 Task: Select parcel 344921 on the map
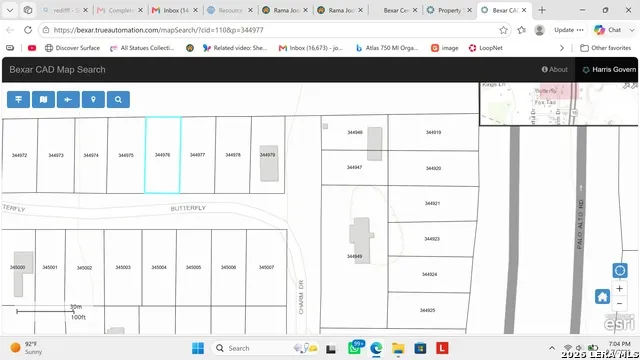click(x=432, y=203)
